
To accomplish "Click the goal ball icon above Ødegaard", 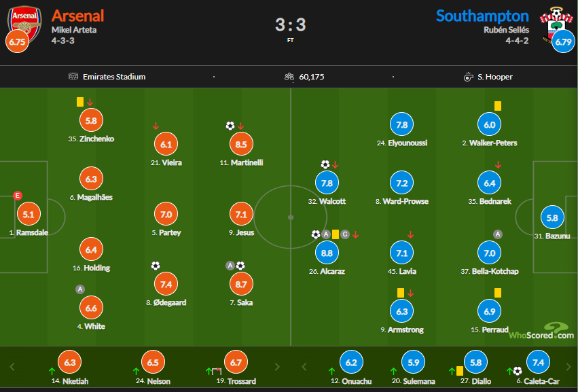I will 156,266.
